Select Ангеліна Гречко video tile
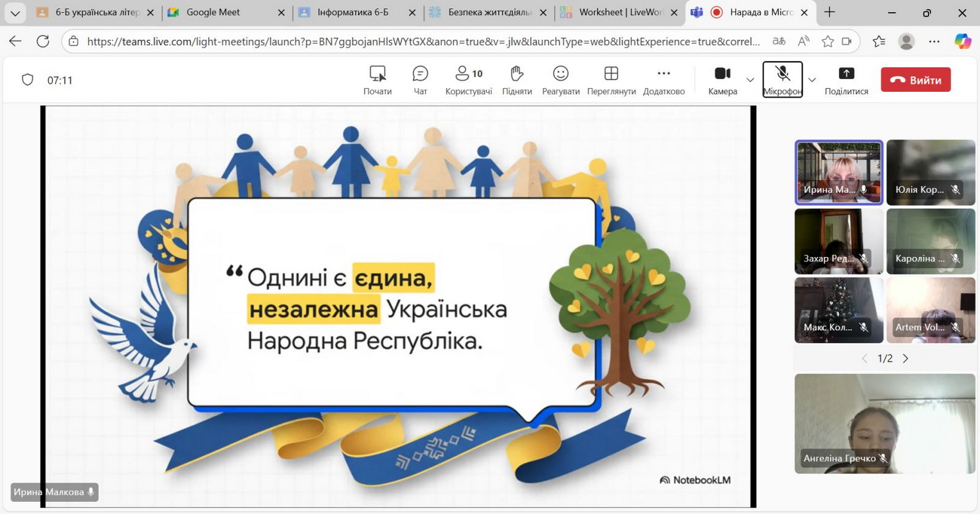Image resolution: width=980 pixels, height=514 pixels. (884, 423)
